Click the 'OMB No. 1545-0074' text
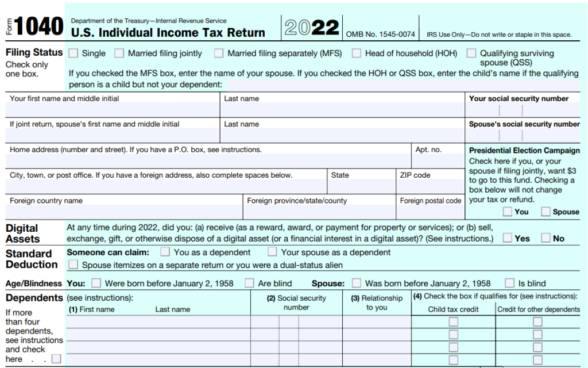The height and width of the screenshot is (368, 588). [x=380, y=34]
